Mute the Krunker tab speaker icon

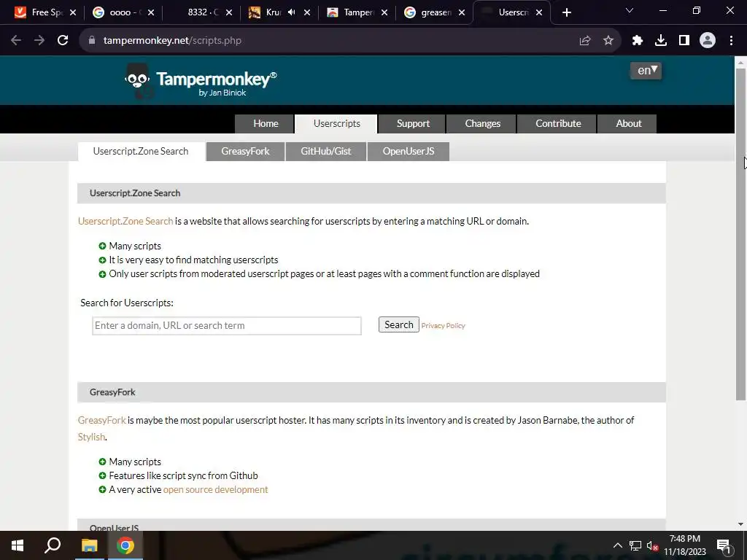coord(292,13)
